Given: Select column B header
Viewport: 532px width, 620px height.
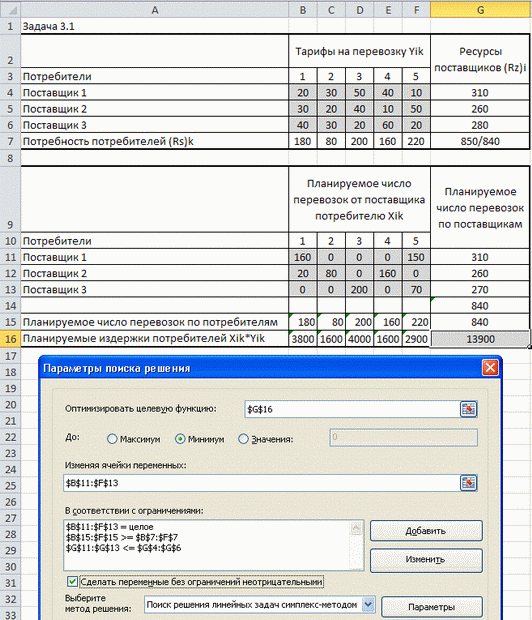Looking at the screenshot, I should tap(303, 10).
